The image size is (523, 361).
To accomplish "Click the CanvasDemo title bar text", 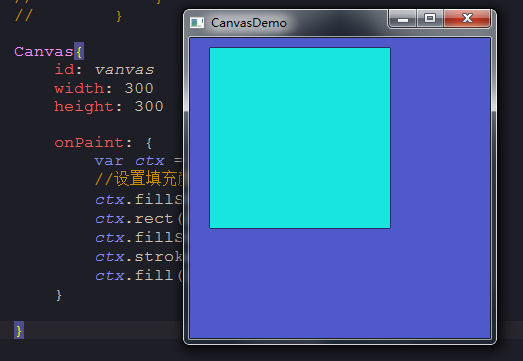I will click(x=249, y=23).
